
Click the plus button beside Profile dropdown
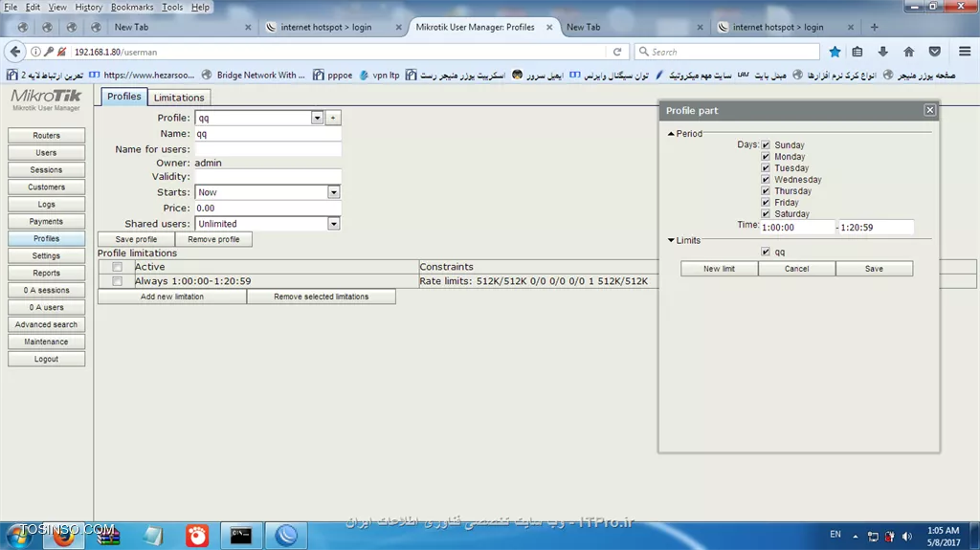click(x=333, y=118)
